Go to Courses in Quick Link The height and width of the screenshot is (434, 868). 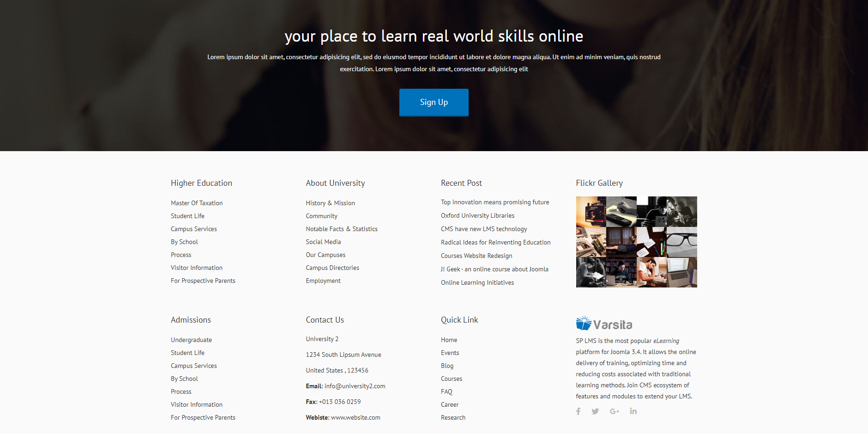click(x=452, y=379)
